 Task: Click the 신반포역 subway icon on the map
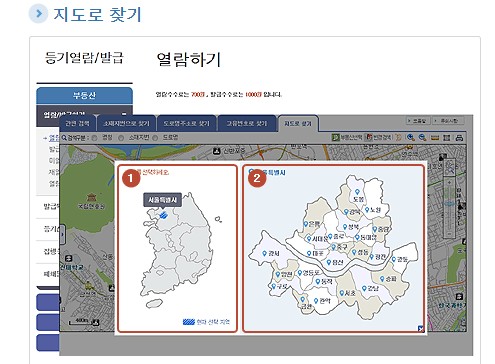click(x=217, y=151)
